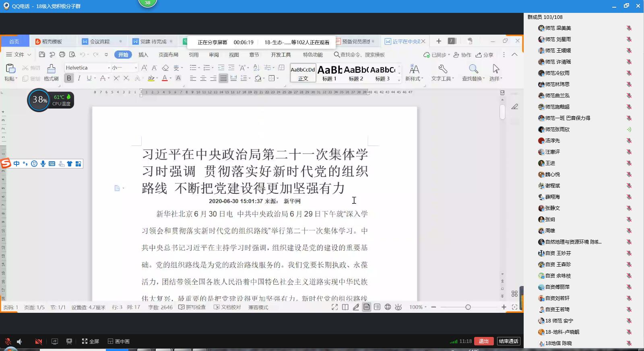Click the Paste clipboard icon
This screenshot has height=351, width=644.
tap(10, 69)
